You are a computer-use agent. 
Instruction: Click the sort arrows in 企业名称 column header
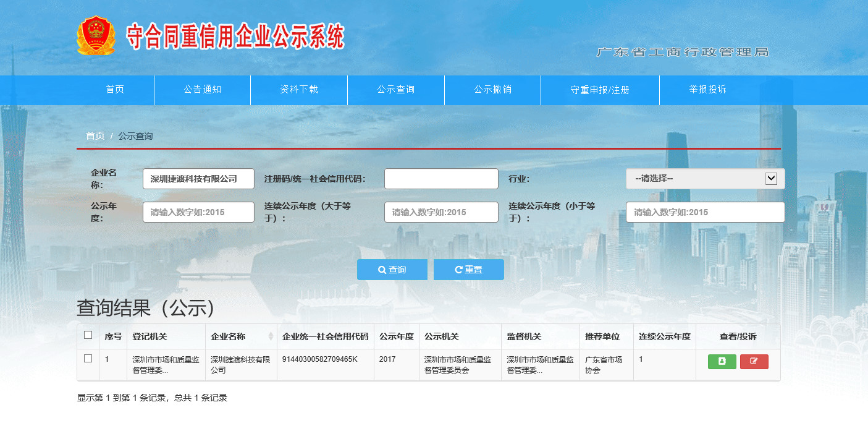tap(271, 336)
